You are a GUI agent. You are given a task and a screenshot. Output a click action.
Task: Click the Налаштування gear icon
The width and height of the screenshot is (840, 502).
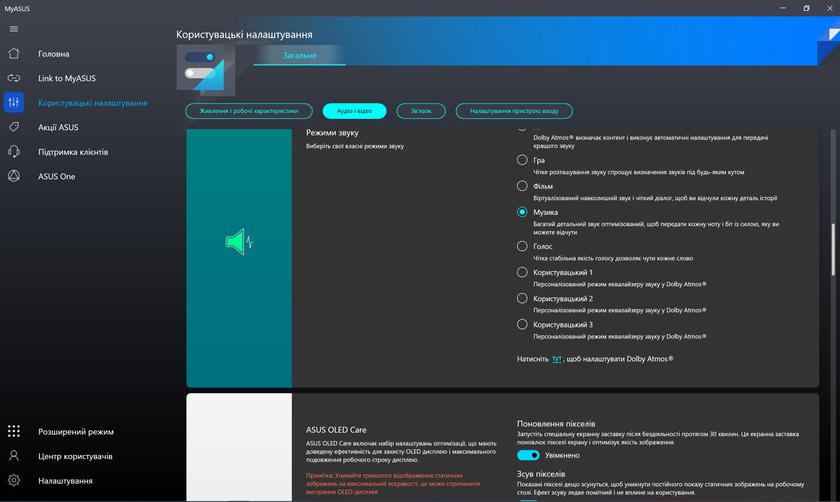[x=14, y=481]
